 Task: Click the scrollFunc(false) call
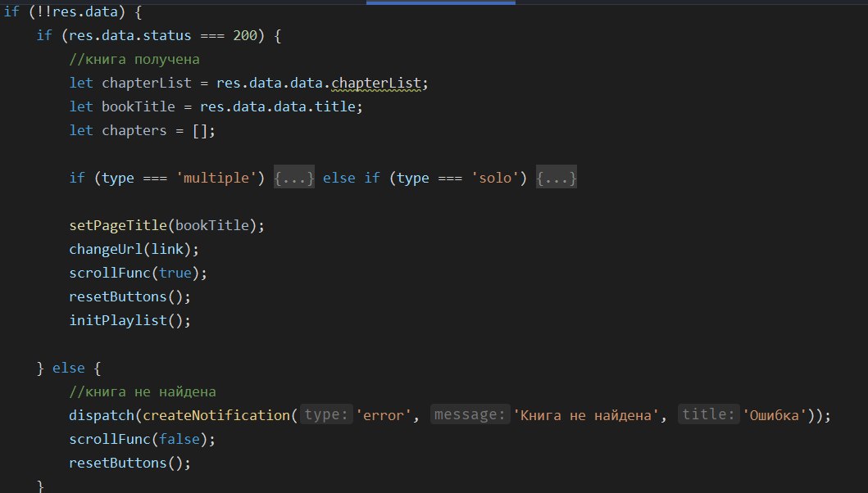[143, 439]
